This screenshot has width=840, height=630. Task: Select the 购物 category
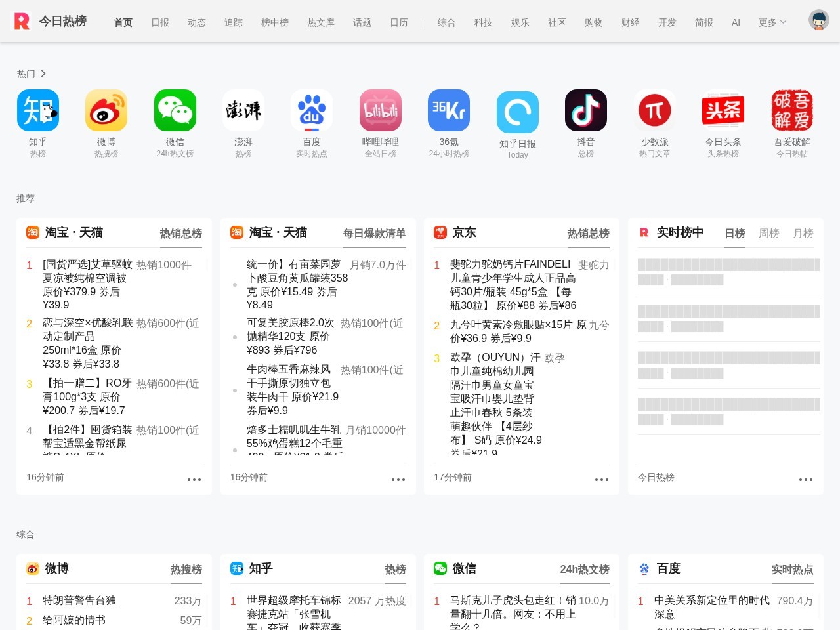tap(594, 22)
